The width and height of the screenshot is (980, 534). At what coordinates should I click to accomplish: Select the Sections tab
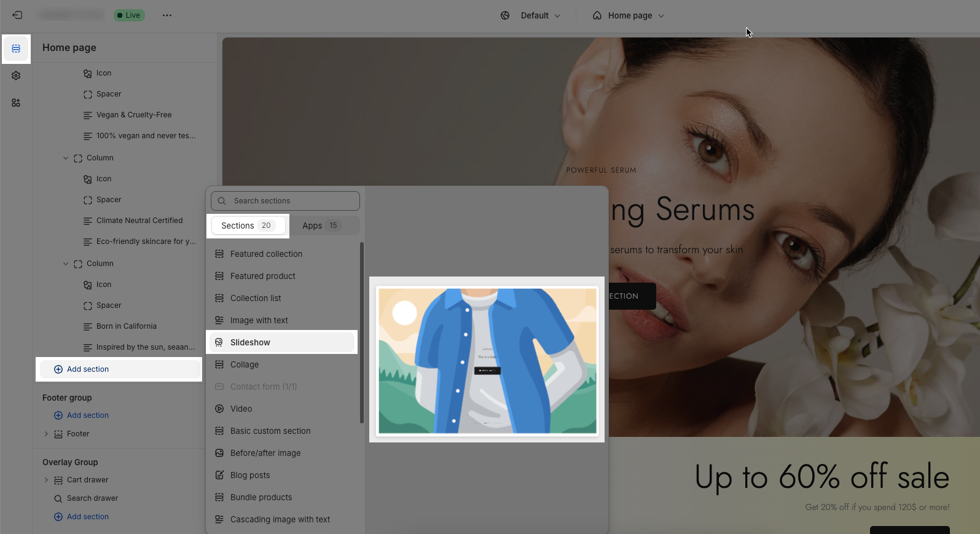pos(248,226)
